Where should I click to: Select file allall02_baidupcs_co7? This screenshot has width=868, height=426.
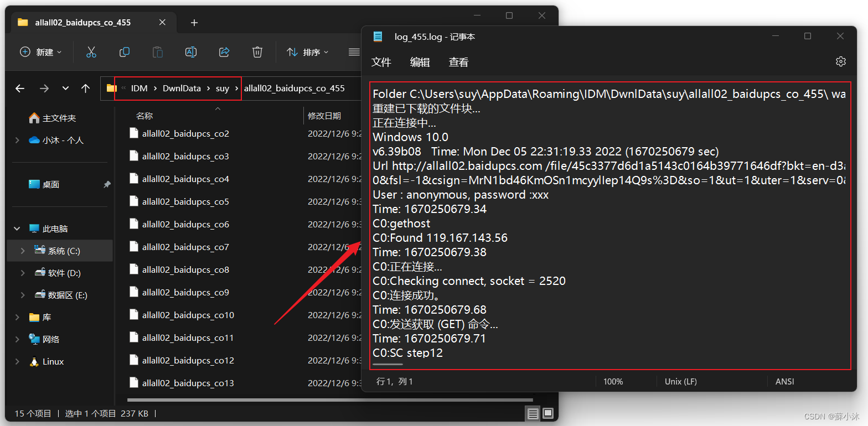tap(185, 247)
